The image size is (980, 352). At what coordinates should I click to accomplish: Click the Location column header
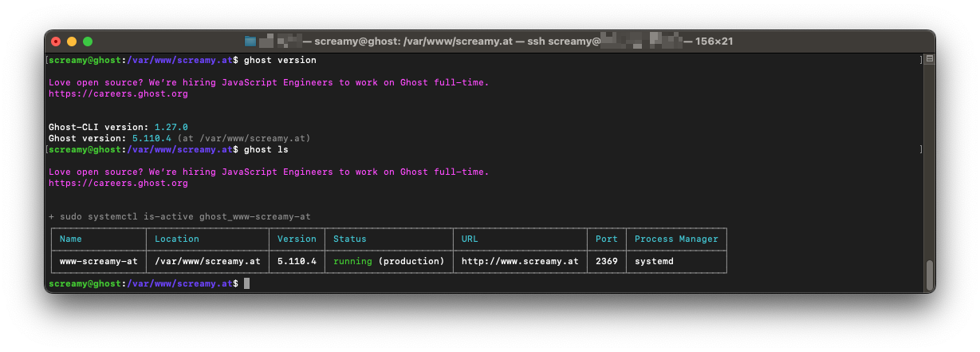click(x=177, y=239)
